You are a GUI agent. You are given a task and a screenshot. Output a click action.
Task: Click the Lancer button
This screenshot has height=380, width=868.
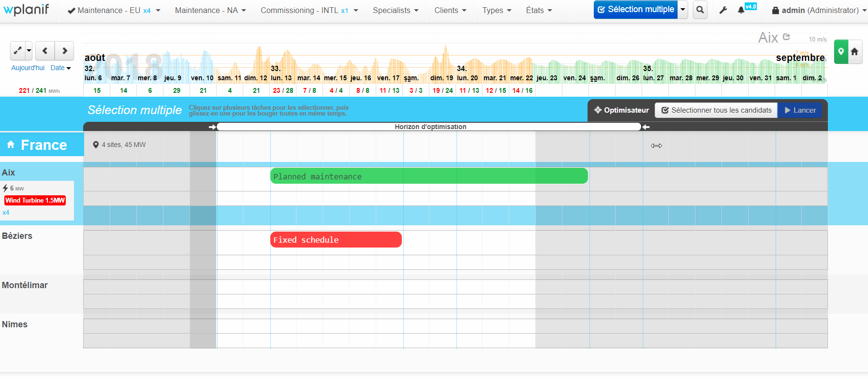click(800, 110)
